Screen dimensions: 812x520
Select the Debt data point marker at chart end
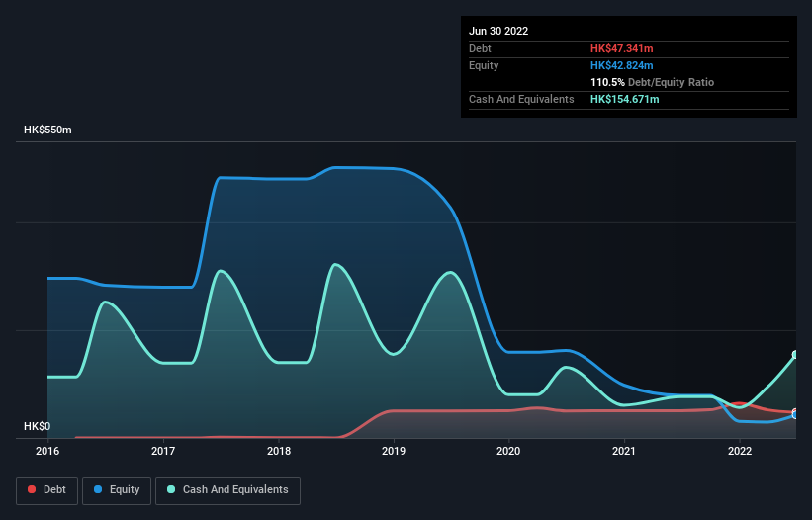(795, 412)
